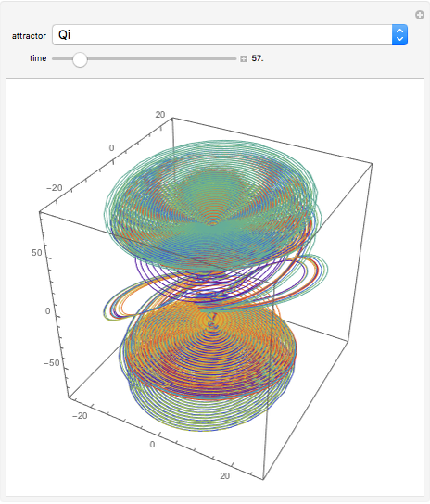Click the -50 tick label on vertical axis
Viewport: 430px width, 504px height.
coord(52,363)
